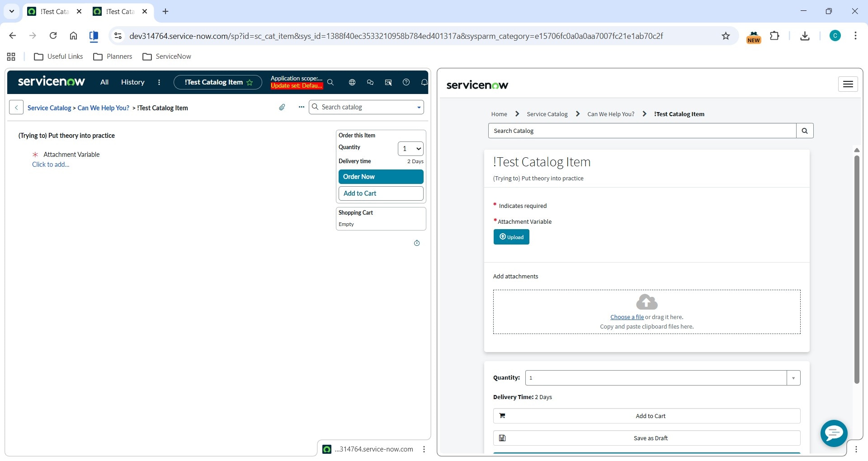This screenshot has height=461, width=868.
Task: Open left pane options beside service-now.com label
Action: 424,449
